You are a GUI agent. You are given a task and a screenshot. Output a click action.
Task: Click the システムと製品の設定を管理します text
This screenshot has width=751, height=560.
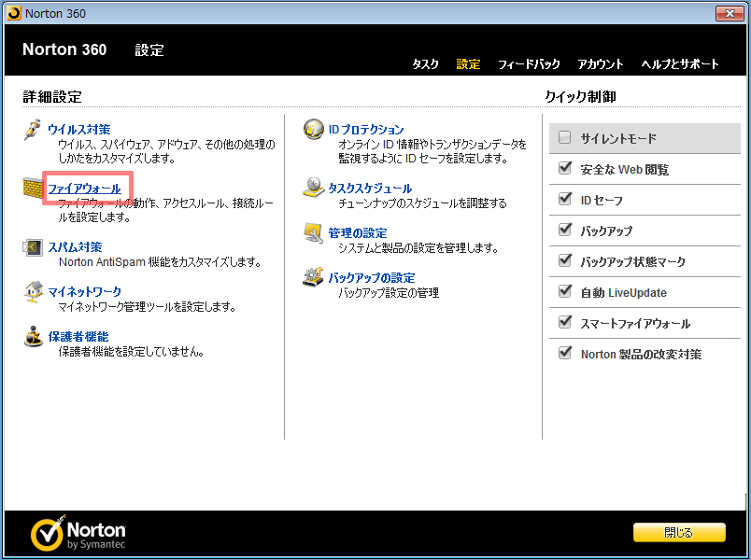418,248
